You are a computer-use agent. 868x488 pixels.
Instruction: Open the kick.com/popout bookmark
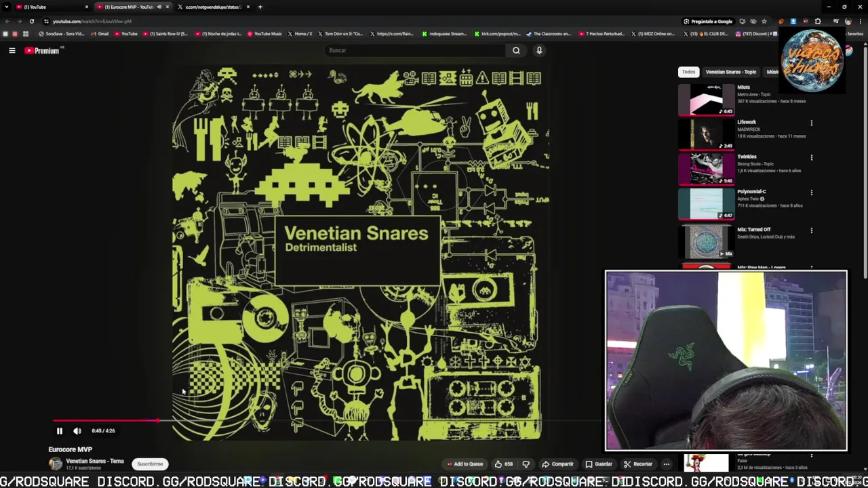click(498, 34)
